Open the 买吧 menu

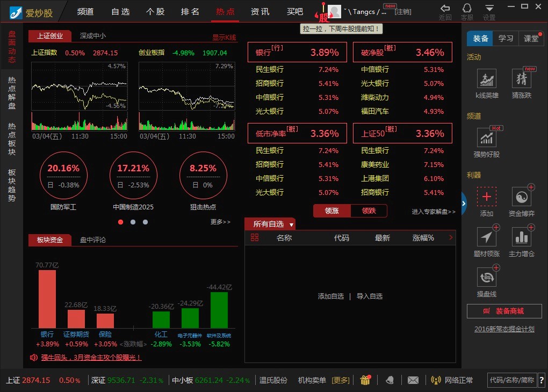coord(294,11)
